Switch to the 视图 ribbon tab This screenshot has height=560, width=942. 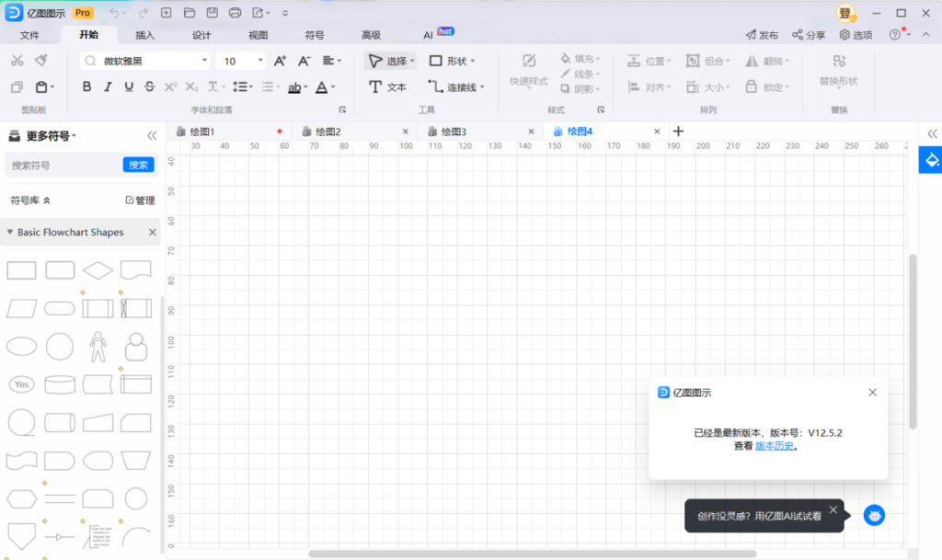pos(258,35)
